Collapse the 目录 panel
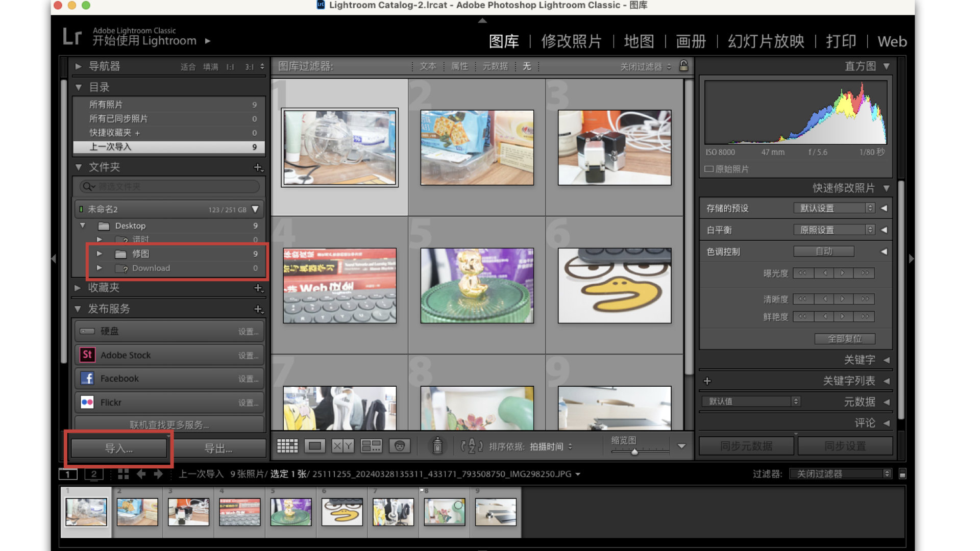Image resolution: width=980 pixels, height=551 pixels. pos(79,87)
